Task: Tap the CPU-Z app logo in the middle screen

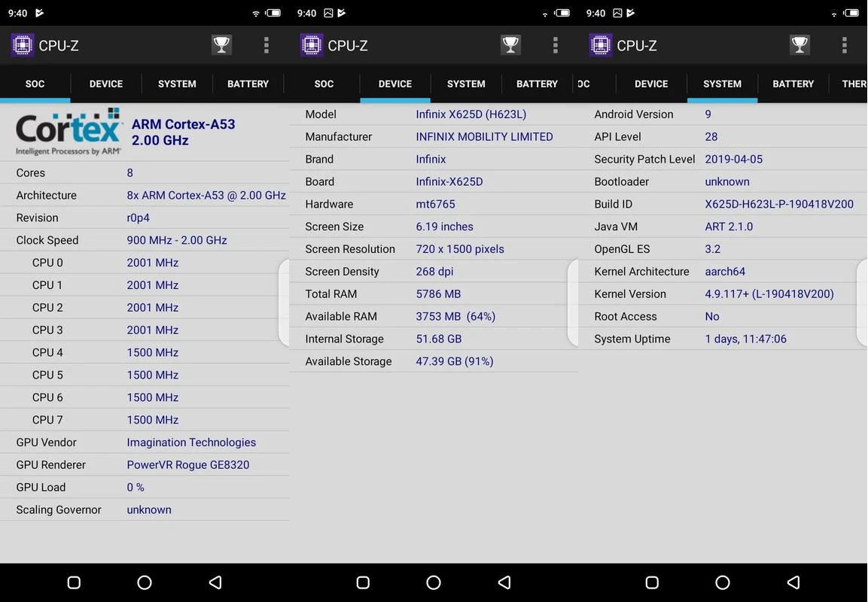Action: (x=311, y=45)
